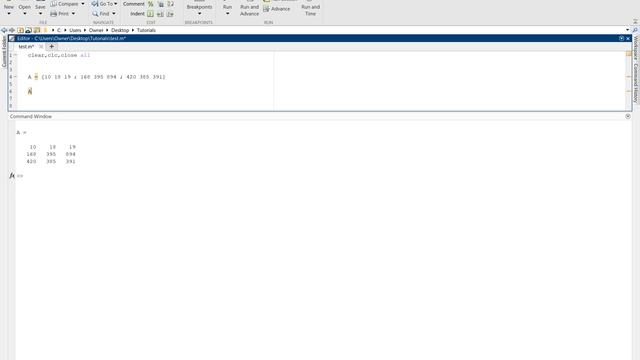Open the Save dropdown arrow
Viewport: 640px width, 360px height.
click(40, 14)
